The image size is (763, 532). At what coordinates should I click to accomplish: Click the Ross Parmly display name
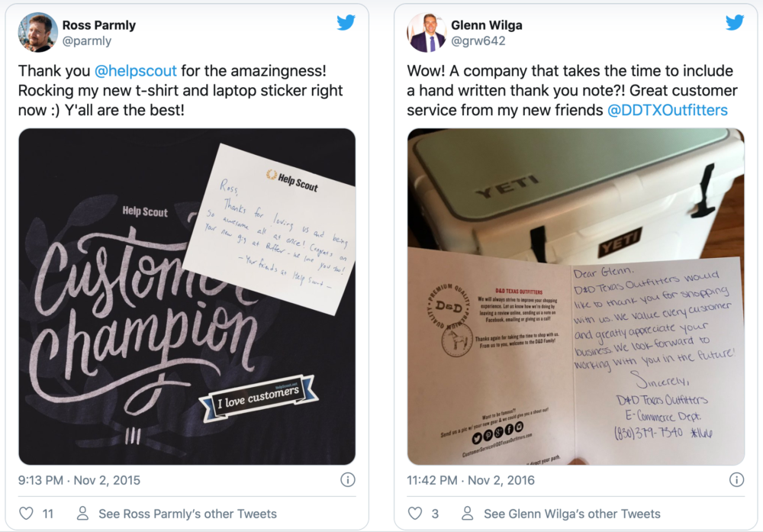tap(98, 25)
